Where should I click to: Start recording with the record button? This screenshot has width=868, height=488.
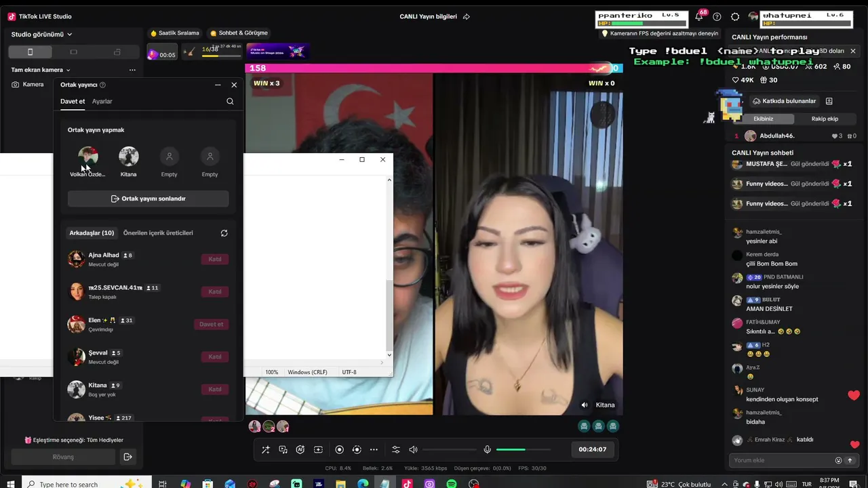(339, 449)
